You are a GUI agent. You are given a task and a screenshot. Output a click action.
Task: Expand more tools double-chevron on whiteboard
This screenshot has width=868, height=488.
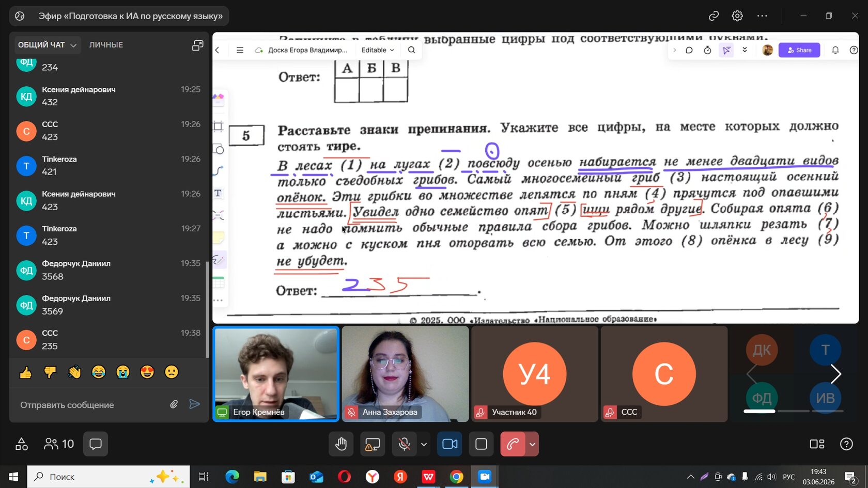pos(745,50)
